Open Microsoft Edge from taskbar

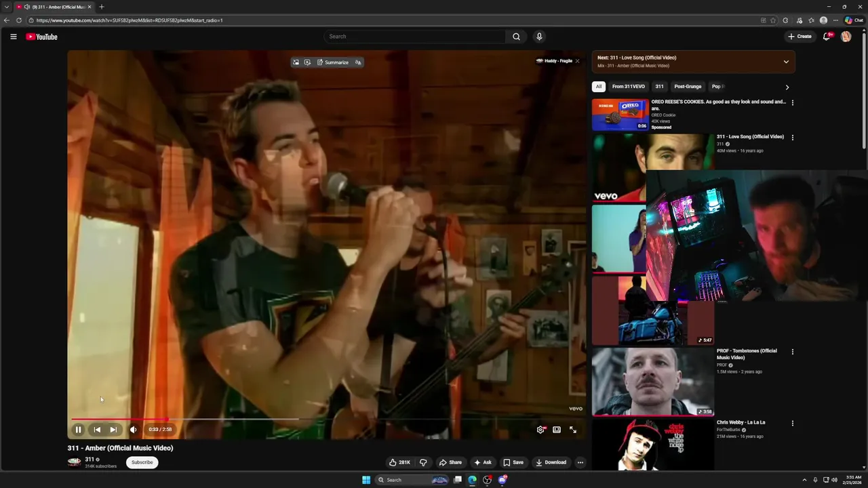(472, 480)
